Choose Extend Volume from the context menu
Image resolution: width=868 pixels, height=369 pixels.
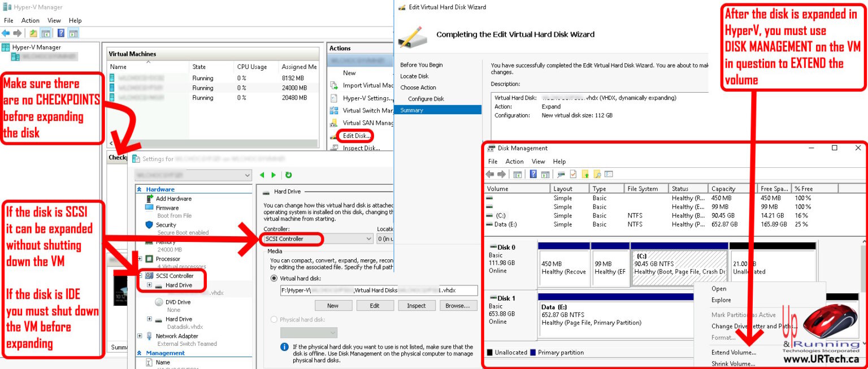(x=732, y=352)
